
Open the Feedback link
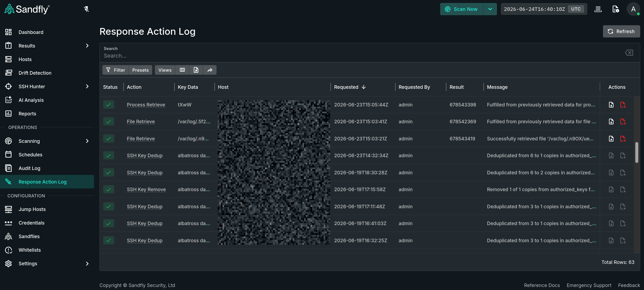[x=629, y=285]
